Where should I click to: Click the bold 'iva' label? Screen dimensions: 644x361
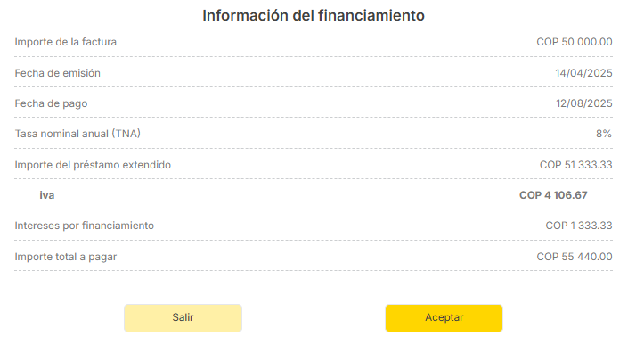click(x=47, y=194)
